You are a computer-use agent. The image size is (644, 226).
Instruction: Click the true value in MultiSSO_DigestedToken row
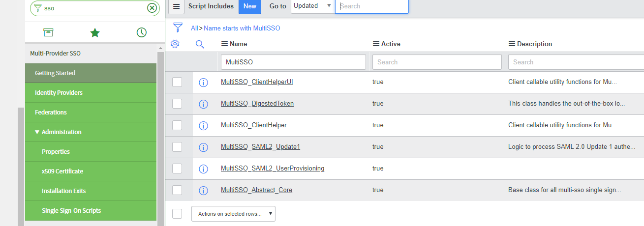(x=378, y=104)
